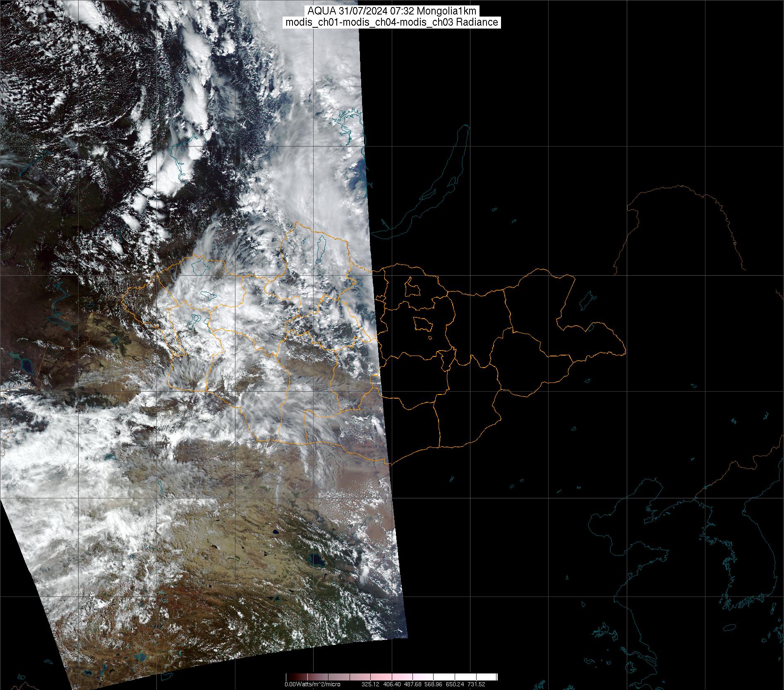Click the AQUA 31/07/2024 07:32 Mongolia1km title
The width and height of the screenshot is (784, 690).
click(392, 11)
